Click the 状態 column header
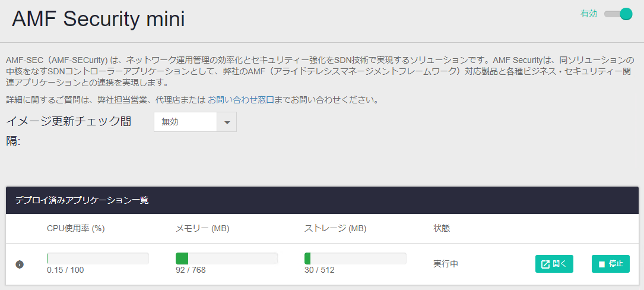Screen dimensions: 644x290 click(442, 228)
